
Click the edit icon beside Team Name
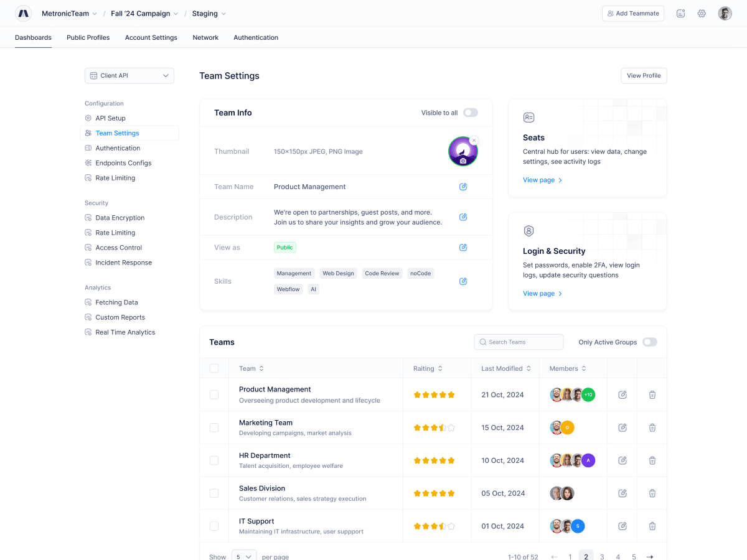tap(463, 187)
